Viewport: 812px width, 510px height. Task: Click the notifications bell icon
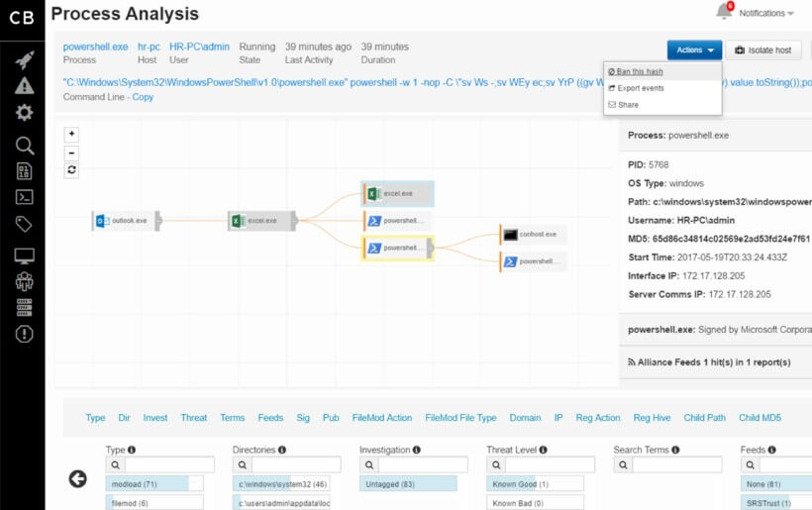coord(725,11)
